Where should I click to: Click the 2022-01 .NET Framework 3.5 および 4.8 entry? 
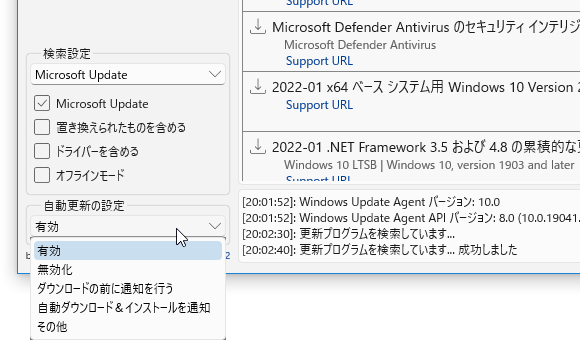426,147
